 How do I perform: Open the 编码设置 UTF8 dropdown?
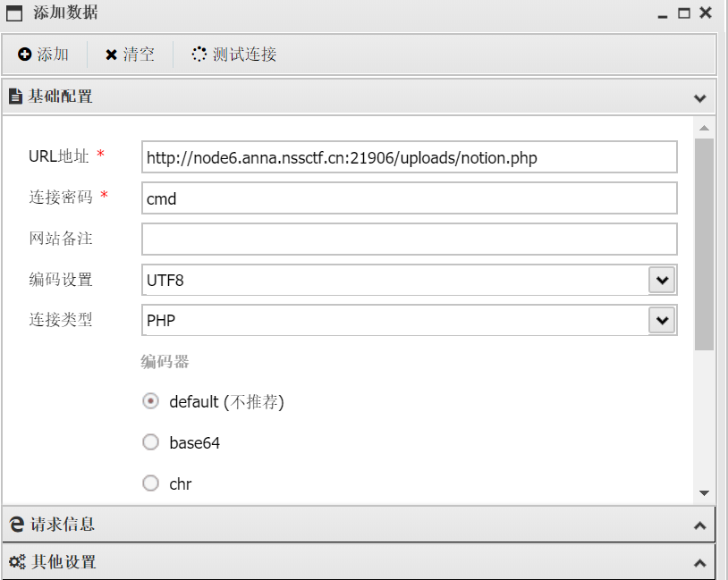pos(661,280)
